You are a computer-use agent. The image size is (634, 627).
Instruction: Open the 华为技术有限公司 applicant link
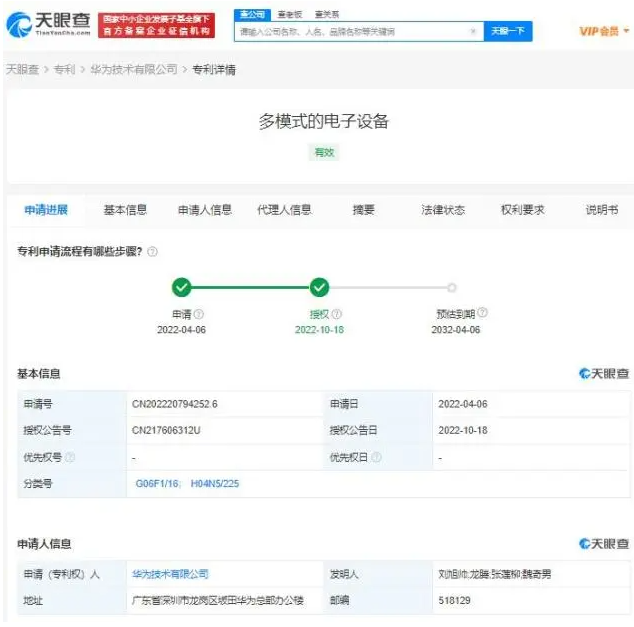tap(170, 574)
